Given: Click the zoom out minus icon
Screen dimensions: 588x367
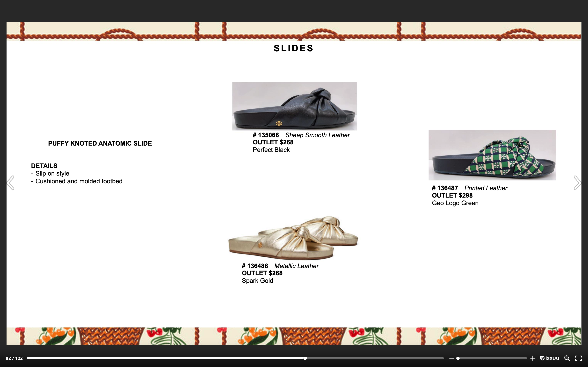Looking at the screenshot, I should (x=451, y=358).
